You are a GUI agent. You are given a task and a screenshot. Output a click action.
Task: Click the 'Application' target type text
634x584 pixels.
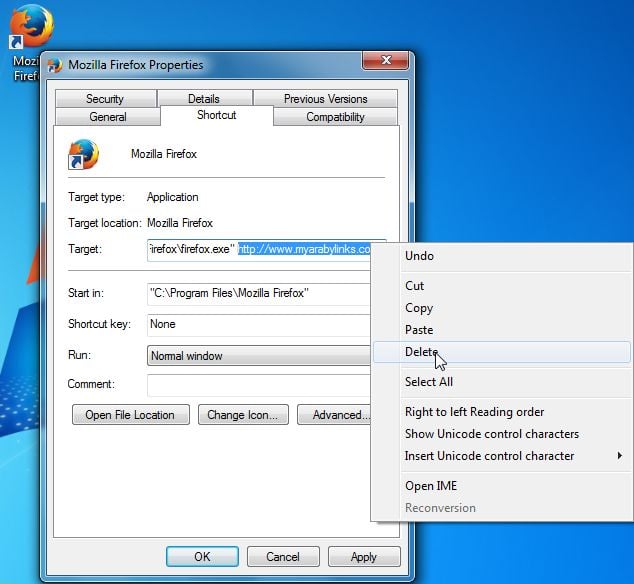pyautogui.click(x=173, y=197)
